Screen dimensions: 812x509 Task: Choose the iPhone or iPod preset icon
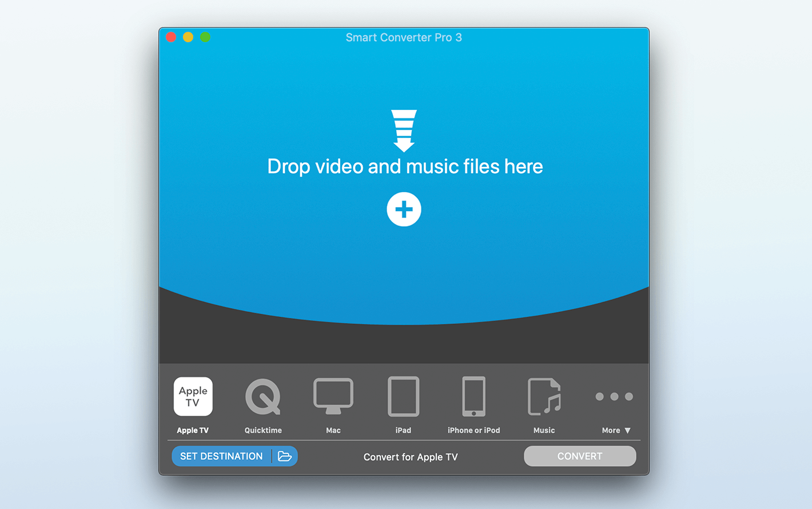(x=474, y=396)
